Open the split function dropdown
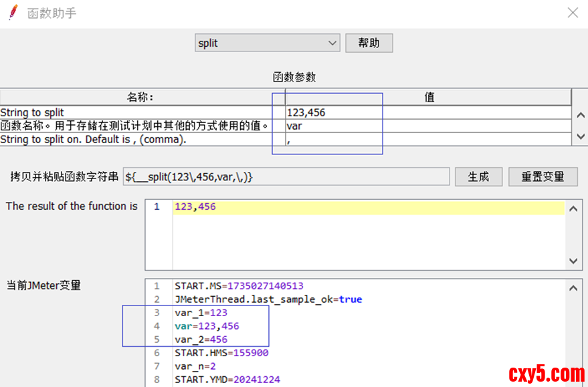This screenshot has width=588, height=387. 268,43
